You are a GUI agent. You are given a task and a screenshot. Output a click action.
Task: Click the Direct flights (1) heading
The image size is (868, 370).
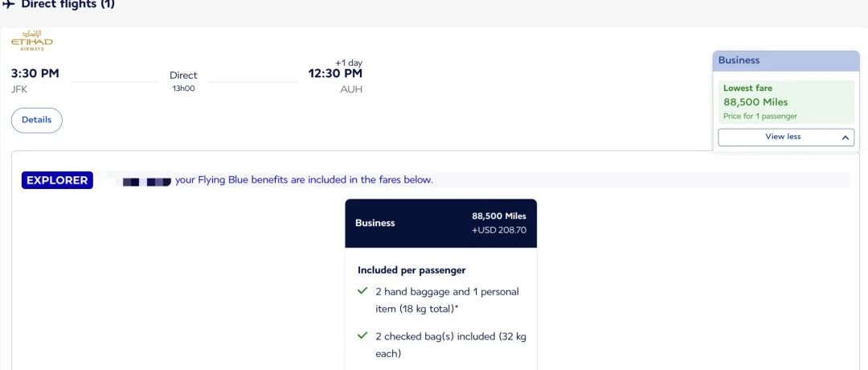point(68,5)
